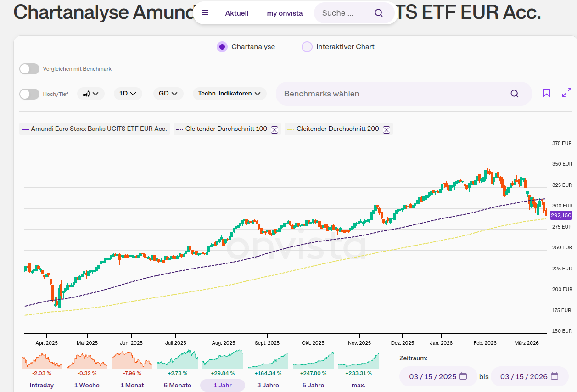The width and height of the screenshot is (577, 392).
Task: Bookmark the chart with the bookmark icon
Action: [547, 93]
